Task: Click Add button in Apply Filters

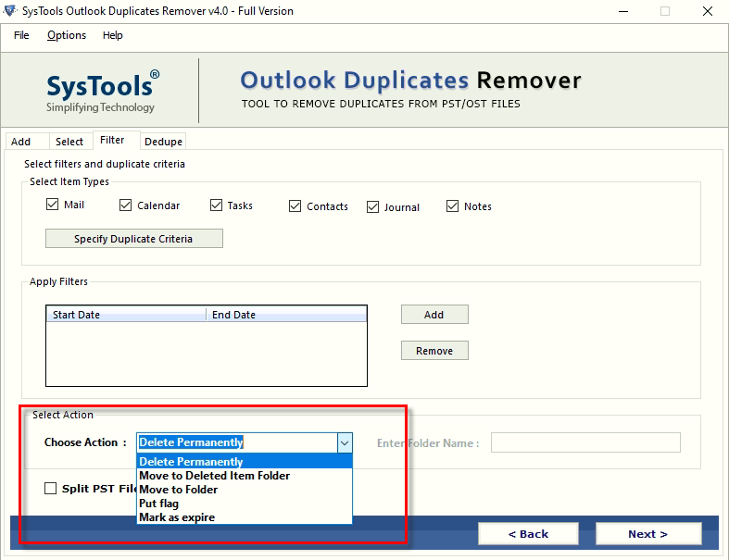Action: click(434, 315)
